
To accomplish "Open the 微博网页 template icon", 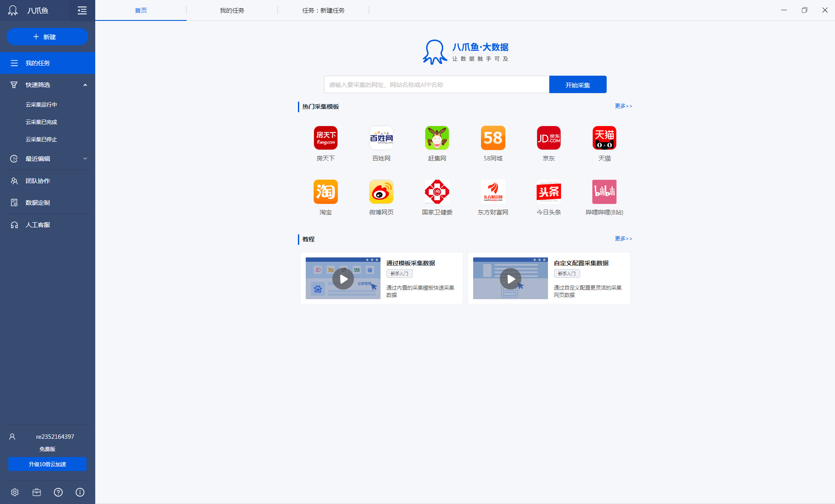I will click(x=381, y=192).
